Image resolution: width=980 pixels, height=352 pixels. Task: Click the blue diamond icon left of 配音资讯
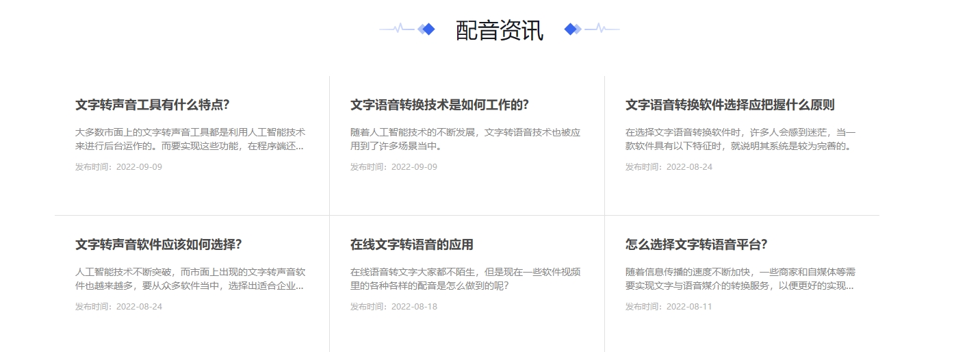point(428,29)
